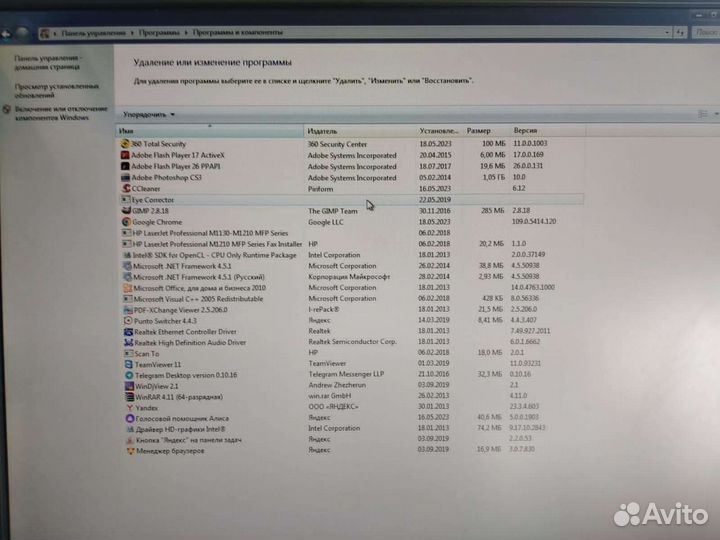Viewport: 720px width, 540px height.
Task: Click the GIMP 2.8.18 icon
Action: click(x=126, y=211)
